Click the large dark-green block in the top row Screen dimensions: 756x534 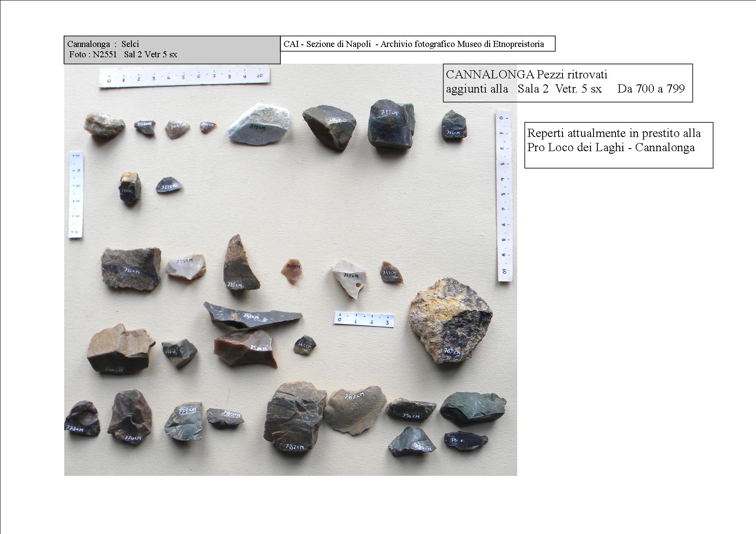[x=391, y=124]
